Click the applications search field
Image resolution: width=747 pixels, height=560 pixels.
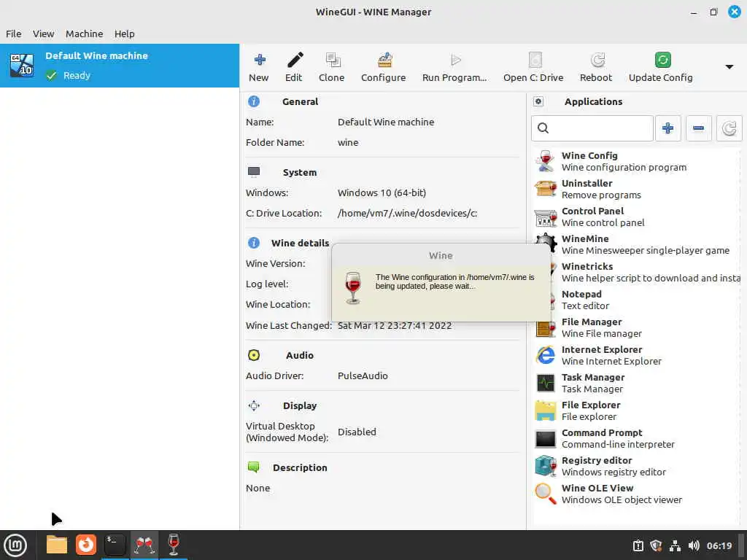click(x=592, y=128)
